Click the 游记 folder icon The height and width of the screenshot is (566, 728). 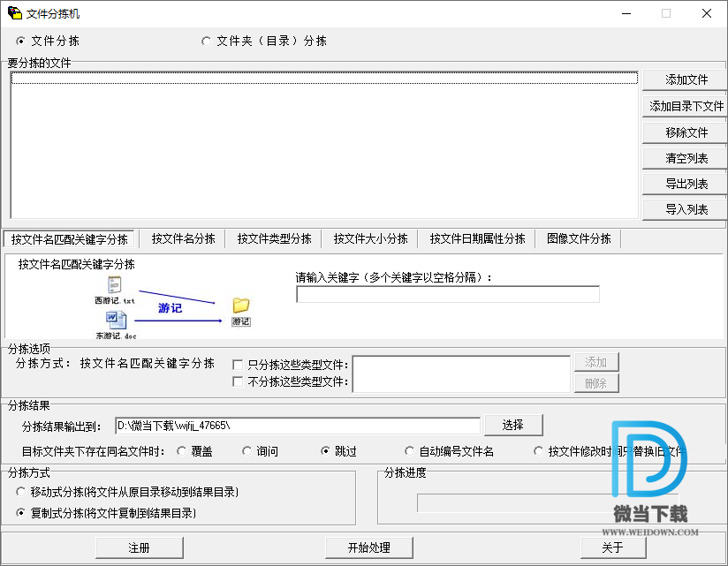point(241,306)
